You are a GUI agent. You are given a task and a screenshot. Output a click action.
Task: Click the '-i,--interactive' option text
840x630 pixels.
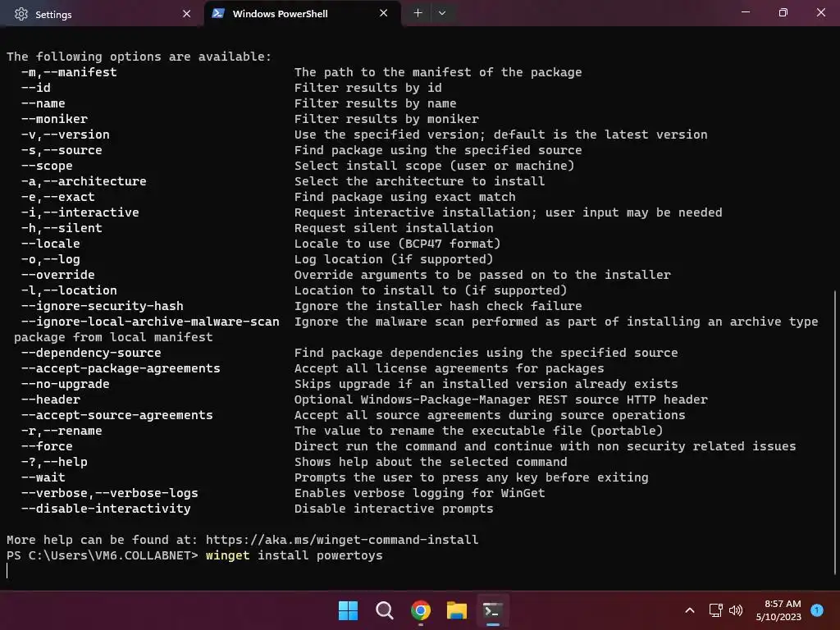tap(80, 212)
